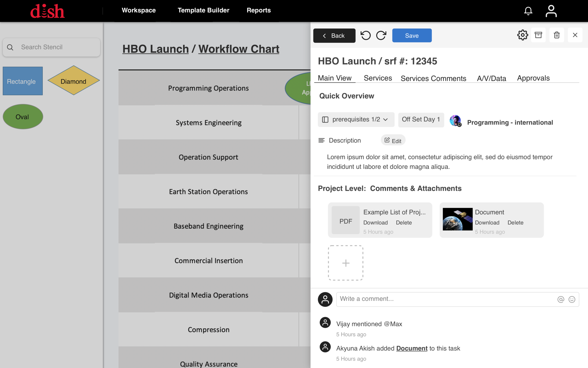Screen dimensions: 588x368
Task: Click the Edit description button
Action: point(393,140)
